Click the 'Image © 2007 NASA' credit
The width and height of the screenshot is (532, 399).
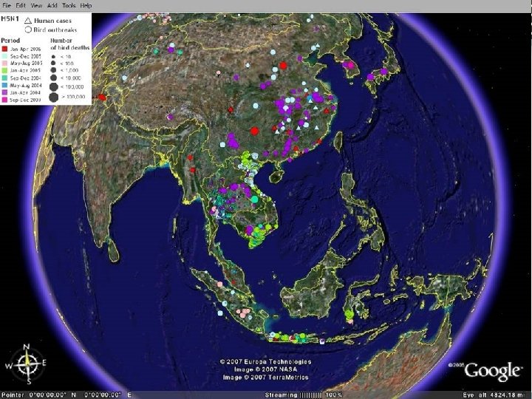[265, 369]
